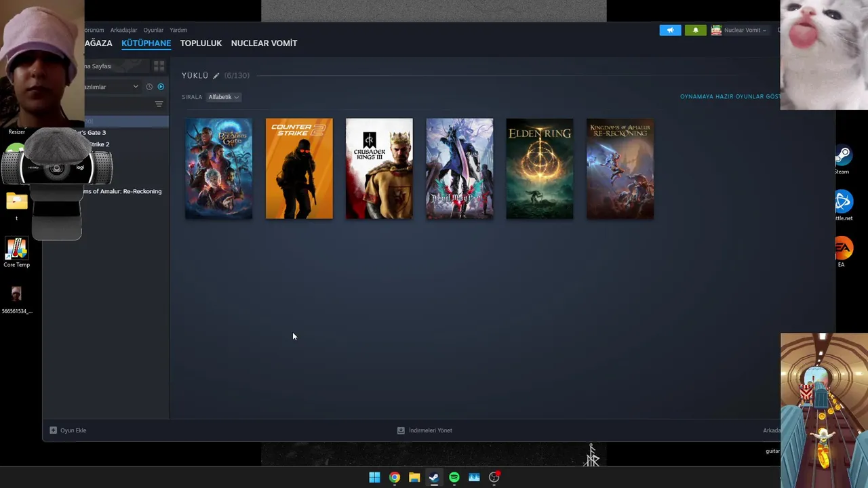
Task: Open Google Chrome from the taskbar
Action: [x=394, y=477]
